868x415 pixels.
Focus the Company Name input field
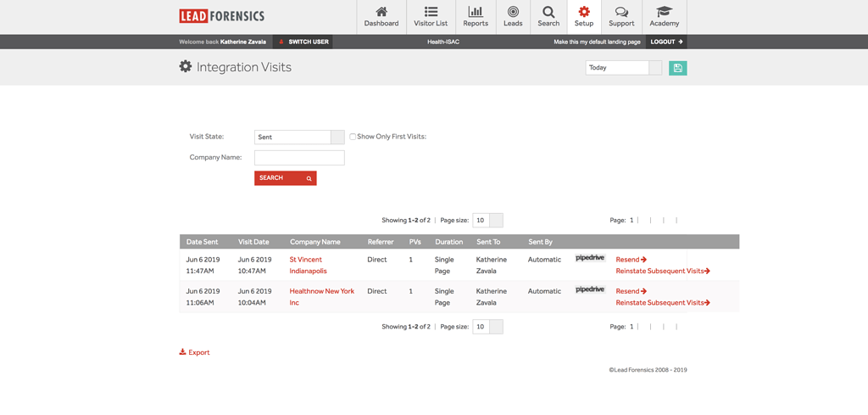coord(299,158)
